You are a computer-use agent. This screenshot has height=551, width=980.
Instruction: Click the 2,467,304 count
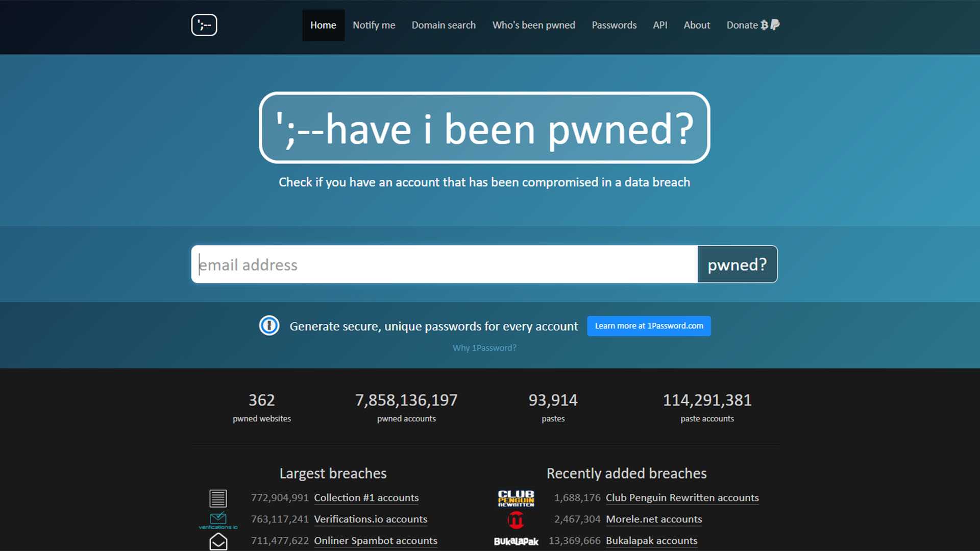point(577,519)
